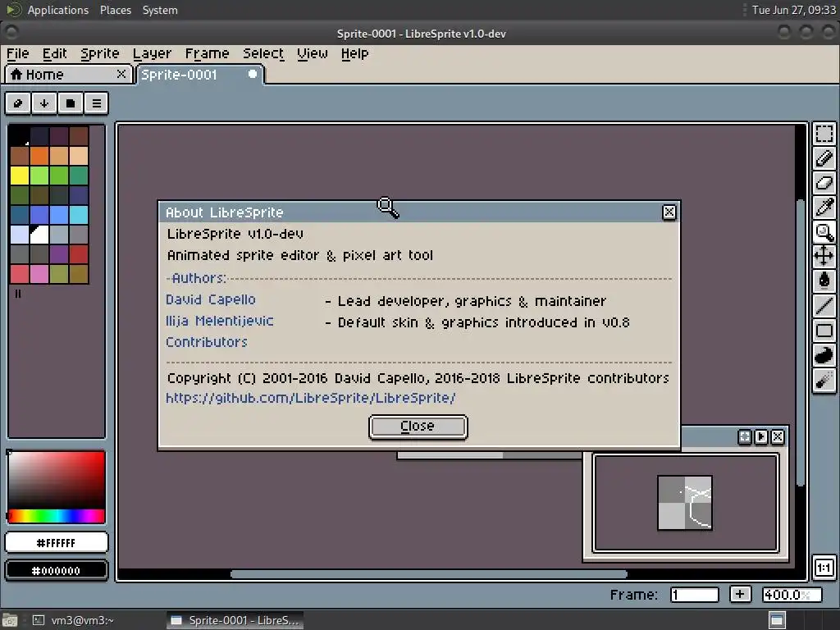Close the preview window
The height and width of the screenshot is (630, 840).
[x=778, y=436]
